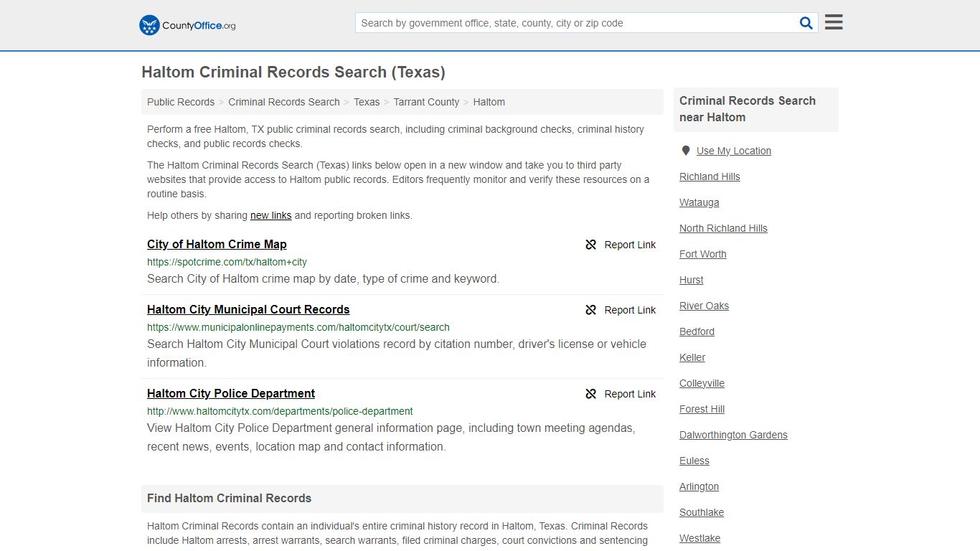The height and width of the screenshot is (551, 980).
Task: Go to Public Records breadcrumb
Action: coord(181,102)
